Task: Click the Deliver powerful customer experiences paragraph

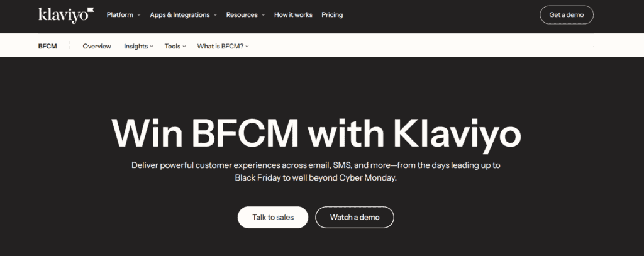Action: click(316, 171)
